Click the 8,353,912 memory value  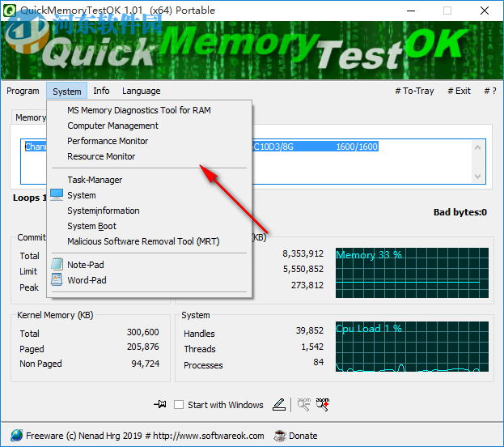(303, 253)
